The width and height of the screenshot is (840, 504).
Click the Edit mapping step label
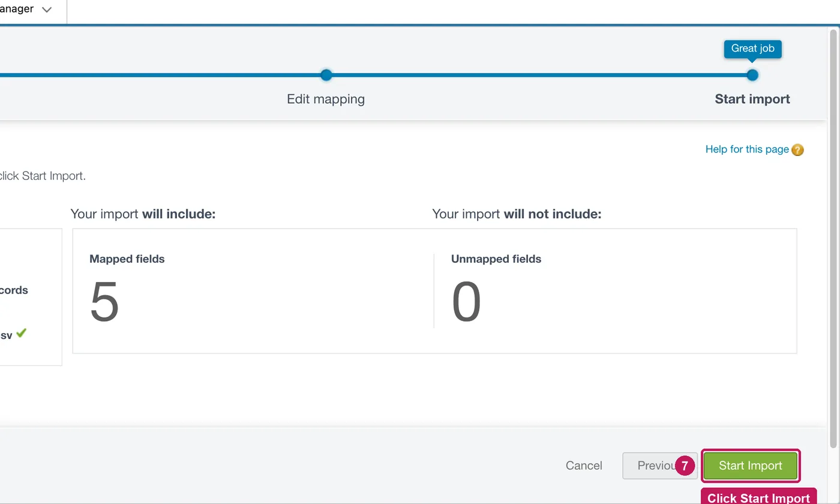(326, 99)
